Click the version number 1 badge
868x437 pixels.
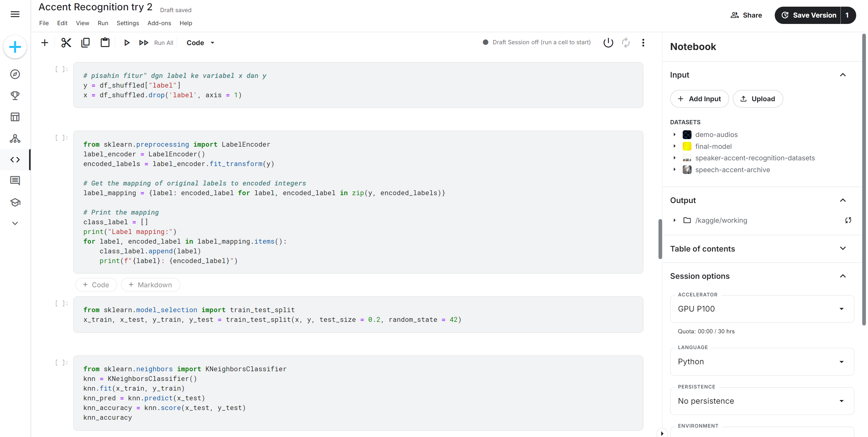tap(847, 15)
